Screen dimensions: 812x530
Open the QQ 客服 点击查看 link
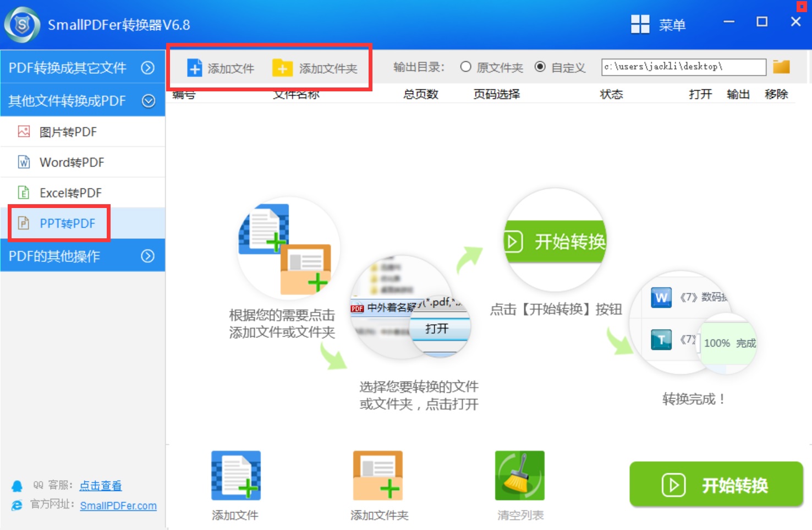[101, 485]
